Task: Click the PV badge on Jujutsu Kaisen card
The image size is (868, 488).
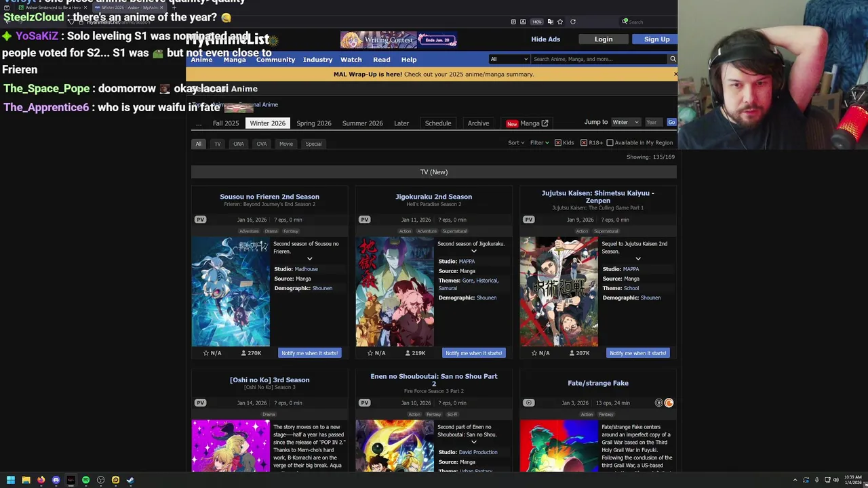Action: point(528,220)
